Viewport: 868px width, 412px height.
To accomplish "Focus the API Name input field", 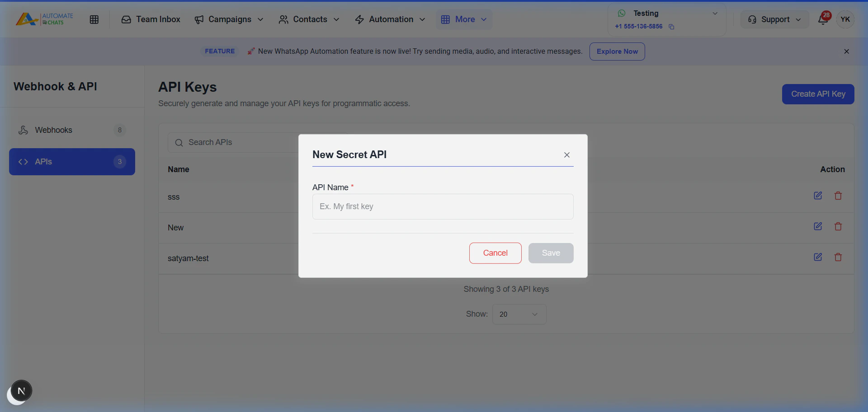I will (443, 206).
